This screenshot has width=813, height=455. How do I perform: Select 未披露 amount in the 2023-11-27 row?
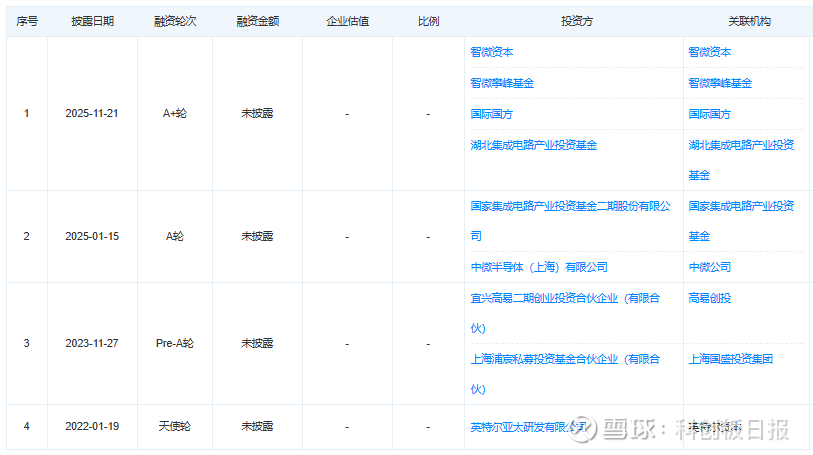coord(257,343)
